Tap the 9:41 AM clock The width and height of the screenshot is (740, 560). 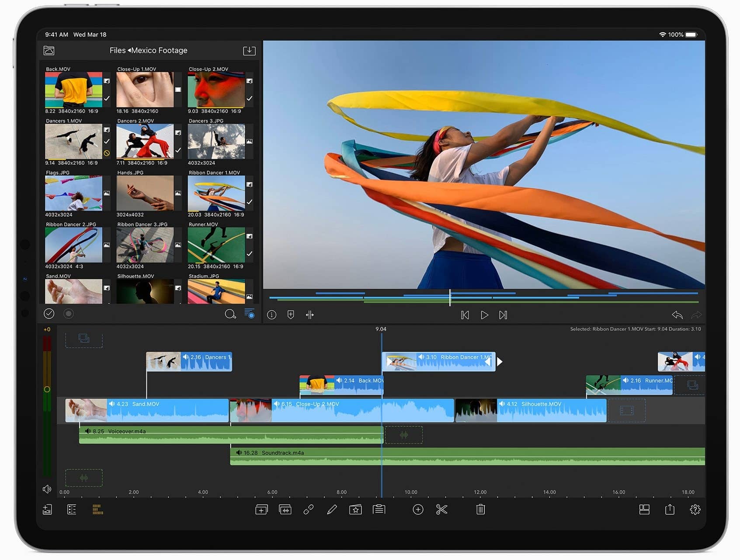click(56, 35)
